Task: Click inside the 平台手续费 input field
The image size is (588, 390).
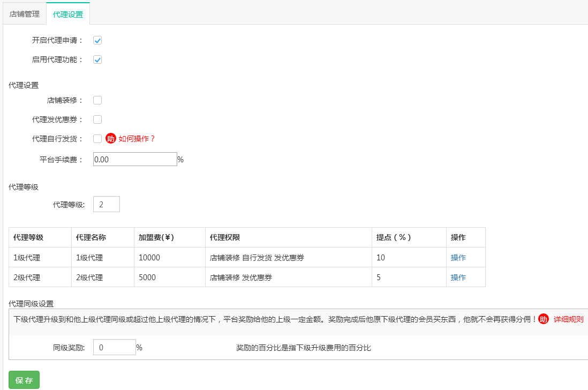Action: click(134, 159)
